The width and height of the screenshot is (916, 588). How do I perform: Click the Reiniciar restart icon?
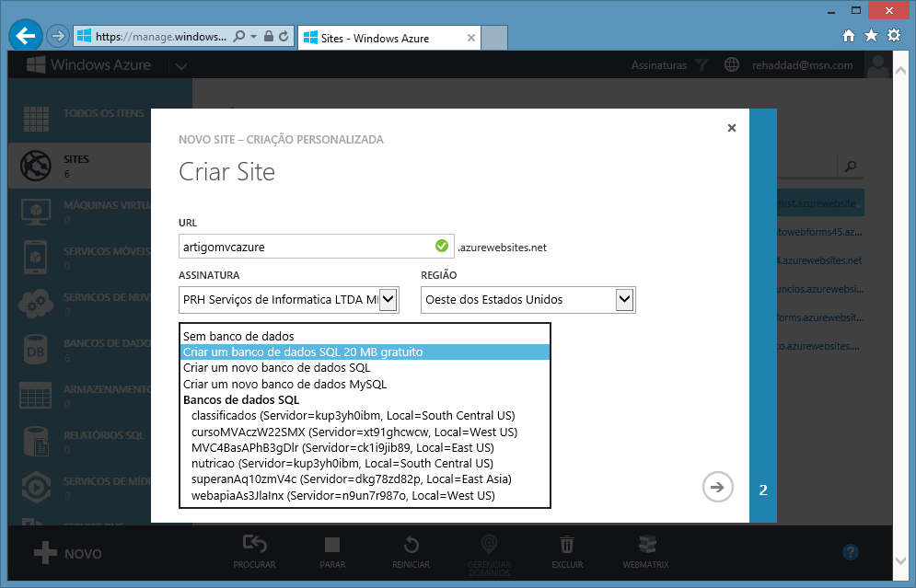[412, 544]
